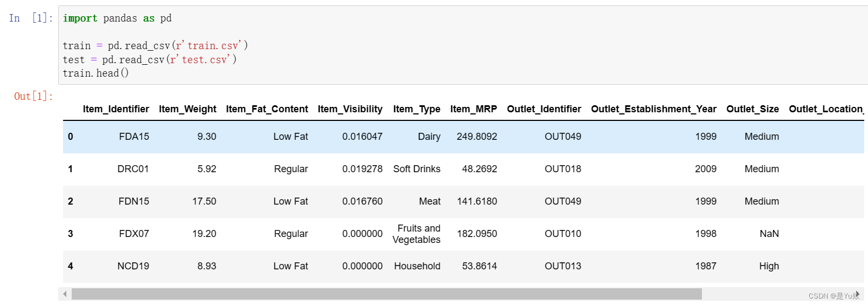Select the Item_Fat_Content column header
868x305 pixels.
(x=267, y=109)
